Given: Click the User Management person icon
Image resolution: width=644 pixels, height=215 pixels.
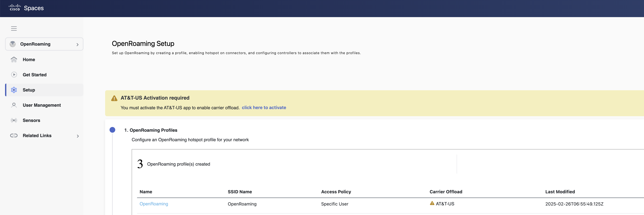Looking at the screenshot, I should 14,105.
